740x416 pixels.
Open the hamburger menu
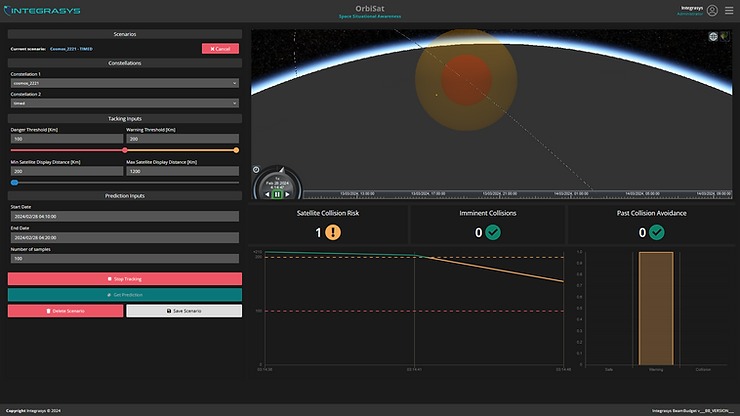(x=729, y=10)
